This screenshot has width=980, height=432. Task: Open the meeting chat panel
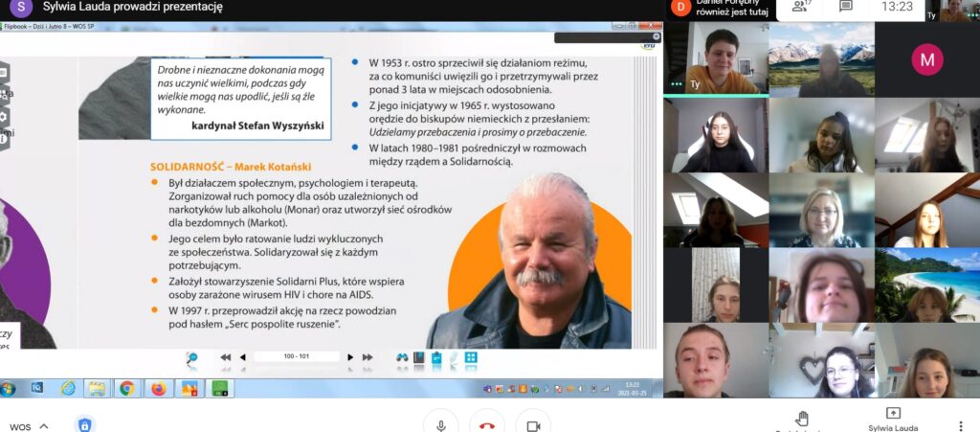[x=846, y=7]
